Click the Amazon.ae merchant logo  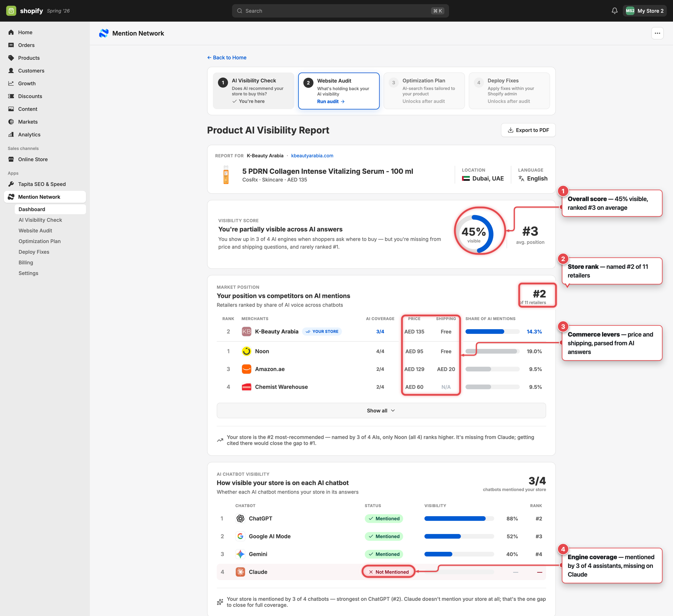[x=247, y=369]
